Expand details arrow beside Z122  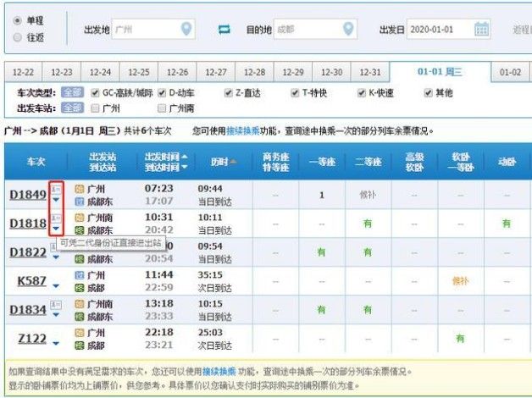pyautogui.click(x=56, y=344)
